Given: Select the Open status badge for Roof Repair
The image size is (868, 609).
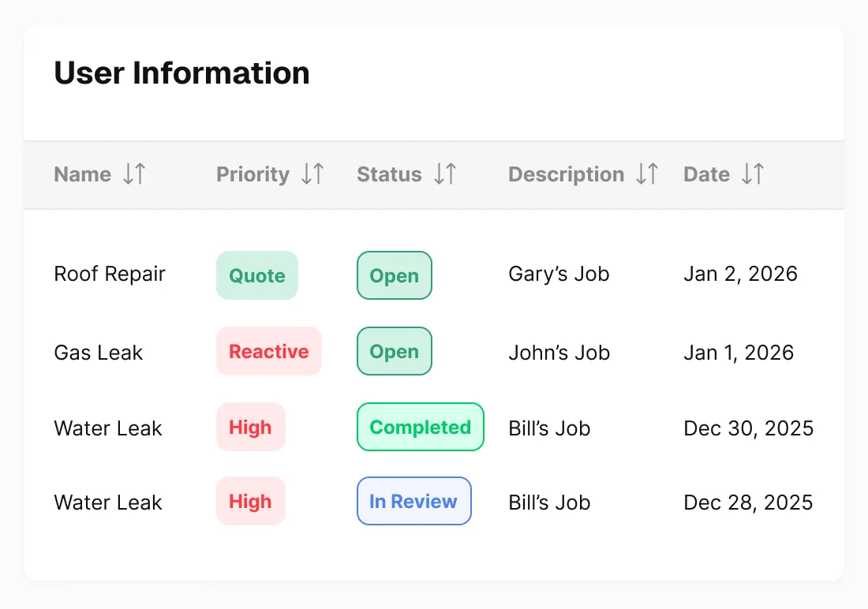Looking at the screenshot, I should tap(395, 275).
